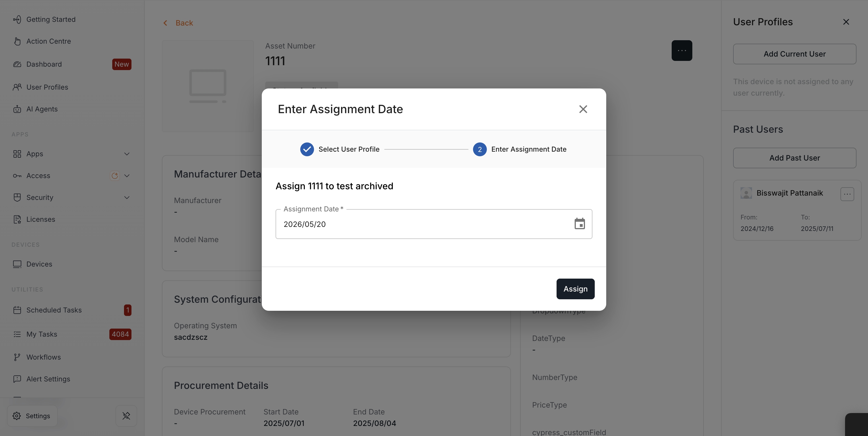Click the Devices laptop icon
This screenshot has height=436, width=868.
17,264
